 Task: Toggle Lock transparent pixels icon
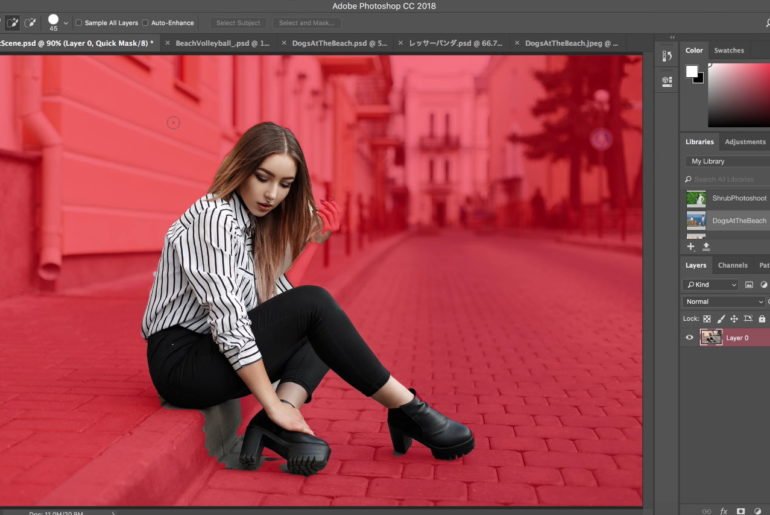707,319
